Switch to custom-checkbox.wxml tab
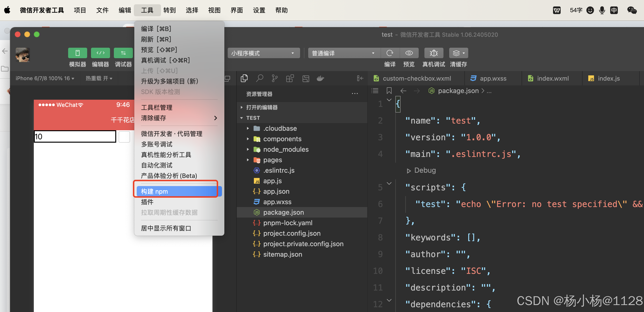Image resolution: width=644 pixels, height=312 pixels. [x=416, y=78]
